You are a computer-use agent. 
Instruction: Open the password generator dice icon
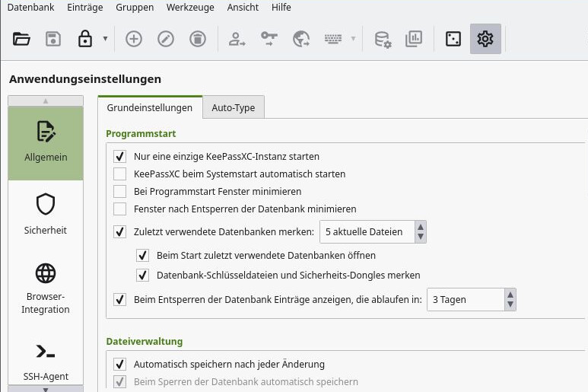pyautogui.click(x=453, y=39)
